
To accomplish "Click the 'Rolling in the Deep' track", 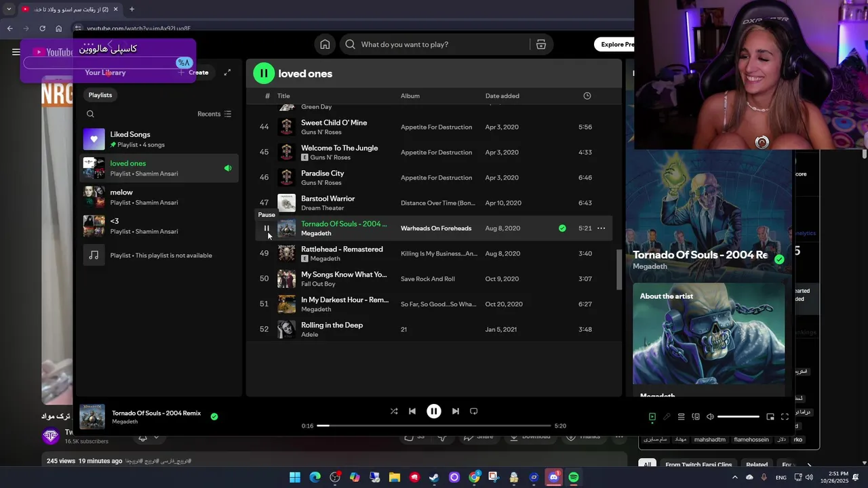I will (x=332, y=325).
